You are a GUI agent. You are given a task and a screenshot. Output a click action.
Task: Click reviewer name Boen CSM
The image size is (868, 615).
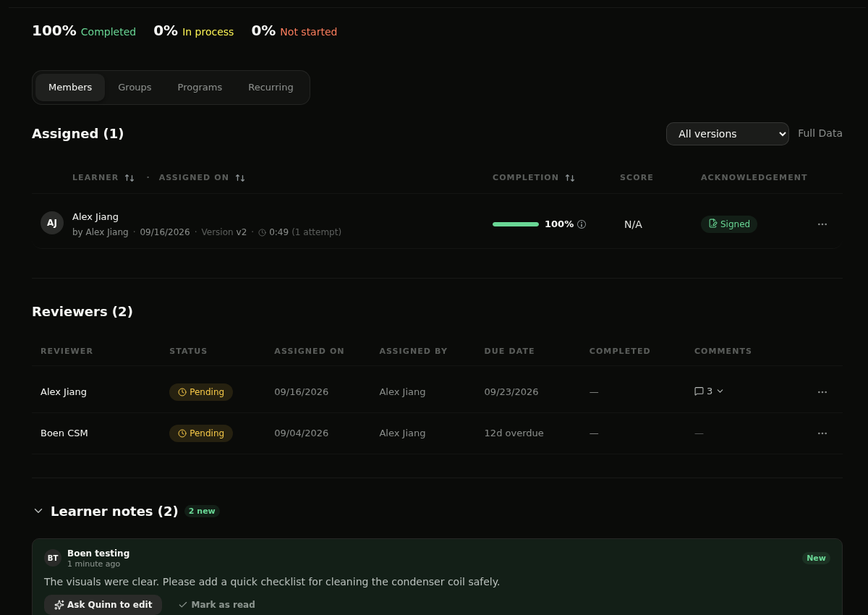[64, 433]
